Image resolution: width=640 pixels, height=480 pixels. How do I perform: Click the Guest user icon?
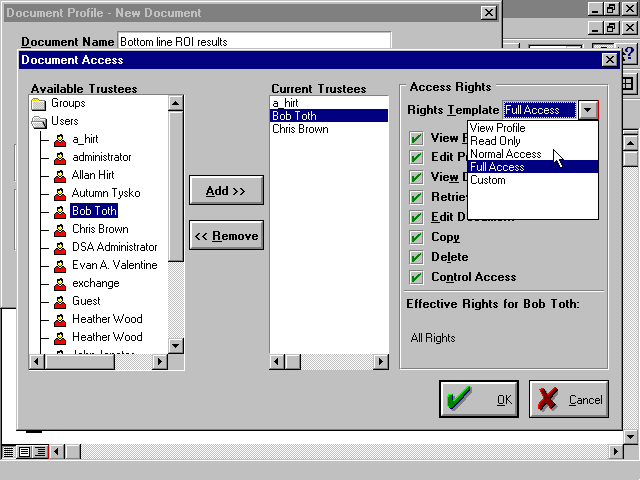[60, 302]
